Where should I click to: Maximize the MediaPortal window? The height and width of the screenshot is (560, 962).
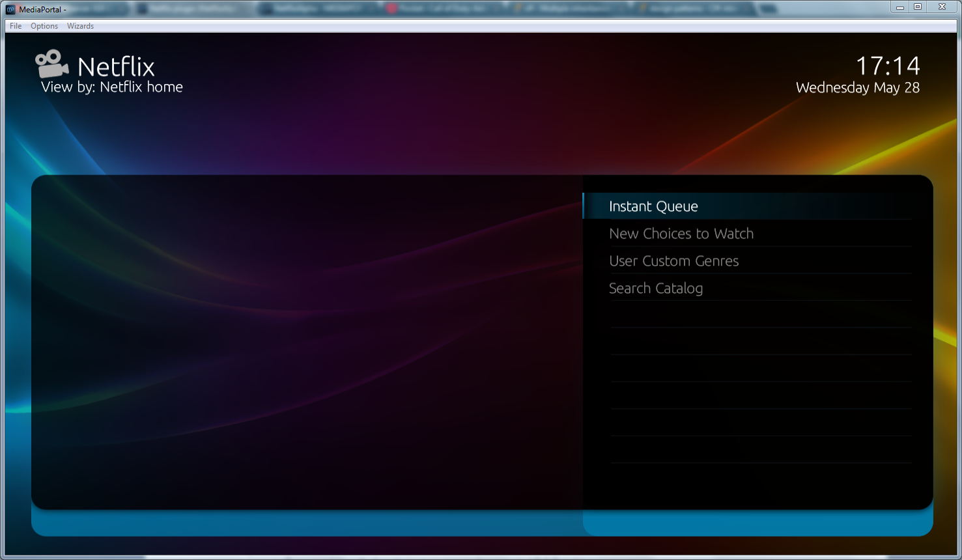click(x=918, y=7)
